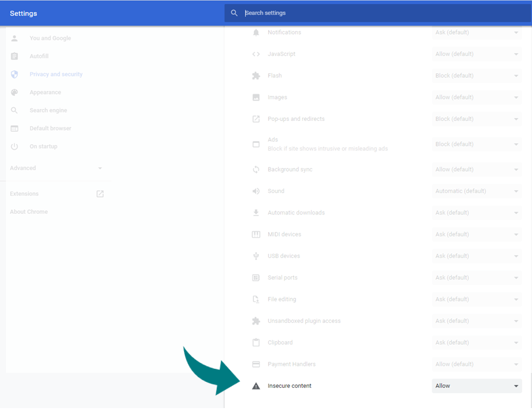Image resolution: width=532 pixels, height=414 pixels.
Task: Click the USB devices icon
Action: (x=256, y=256)
